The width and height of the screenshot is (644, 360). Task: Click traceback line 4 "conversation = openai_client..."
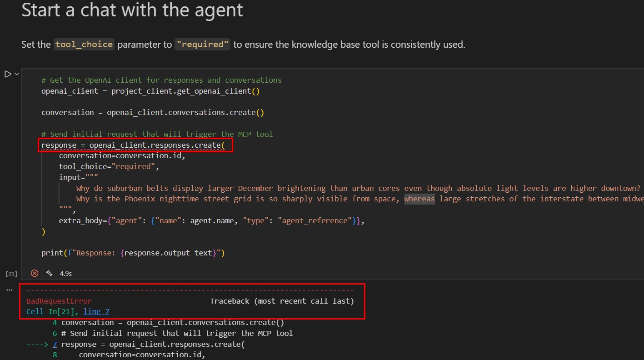[x=173, y=322]
